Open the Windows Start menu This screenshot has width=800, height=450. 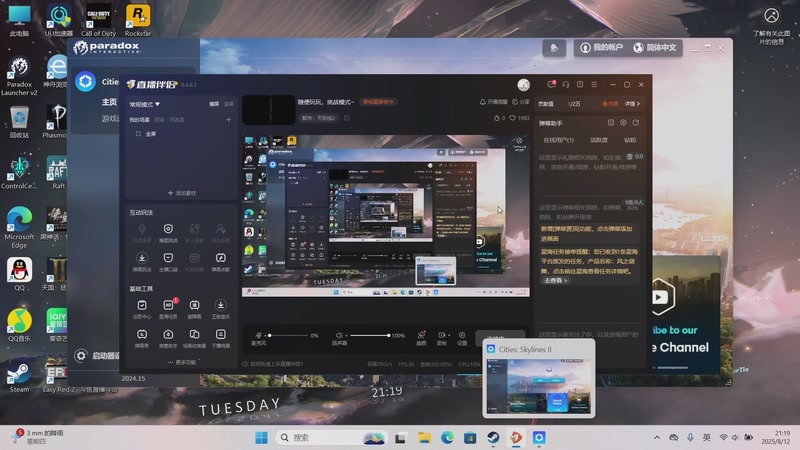point(261,438)
